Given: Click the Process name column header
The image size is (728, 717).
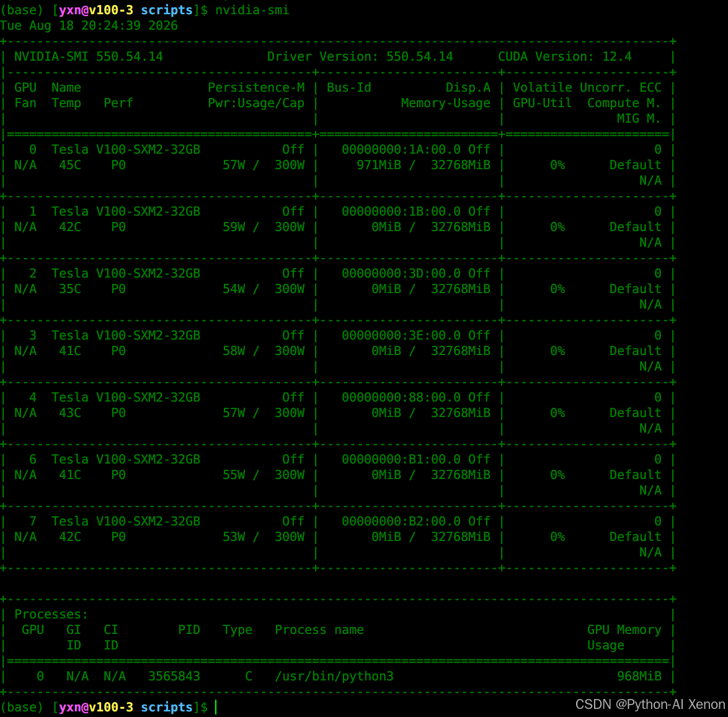Looking at the screenshot, I should (319, 630).
